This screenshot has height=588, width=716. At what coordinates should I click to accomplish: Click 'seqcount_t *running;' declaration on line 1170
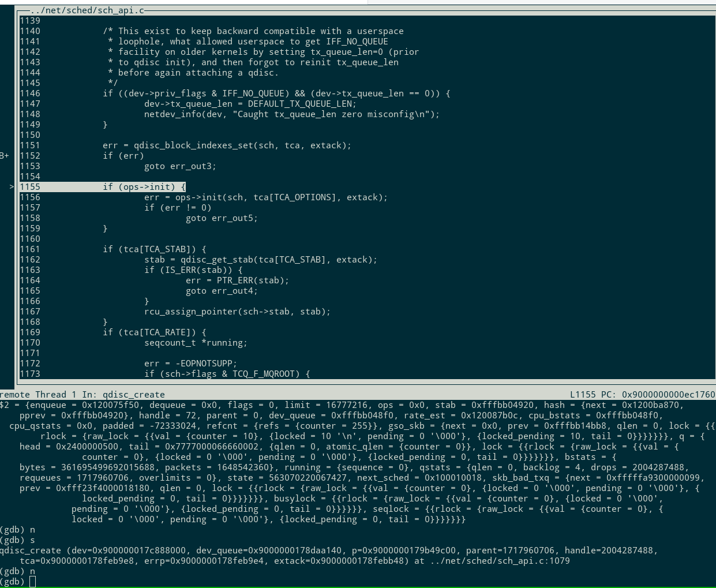[x=196, y=343]
